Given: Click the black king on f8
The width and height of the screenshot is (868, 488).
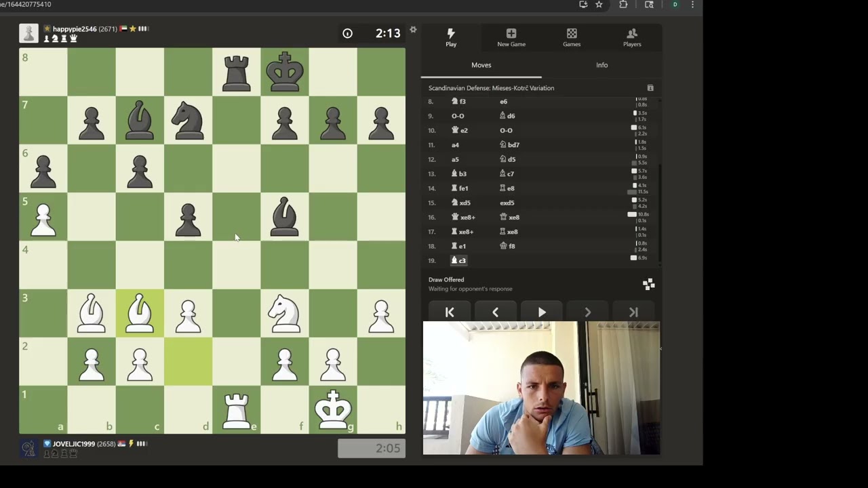Looking at the screenshot, I should pyautogui.click(x=285, y=72).
